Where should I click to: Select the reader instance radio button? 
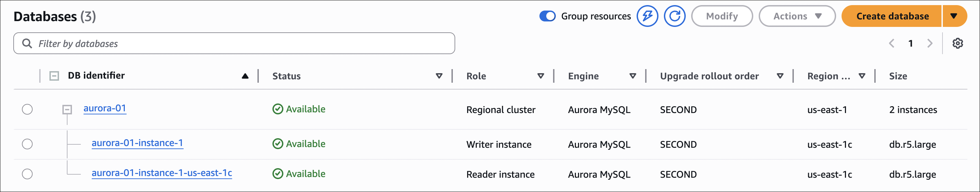pyautogui.click(x=27, y=174)
